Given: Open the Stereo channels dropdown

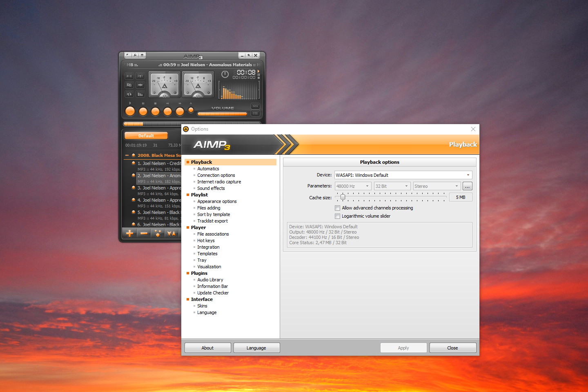Looking at the screenshot, I should tap(437, 186).
